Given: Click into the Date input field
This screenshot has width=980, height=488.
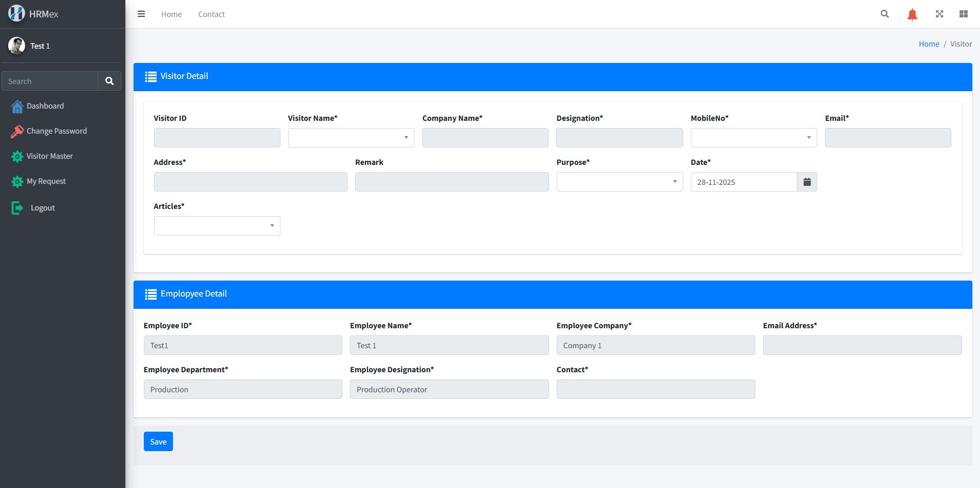Looking at the screenshot, I should tap(744, 182).
